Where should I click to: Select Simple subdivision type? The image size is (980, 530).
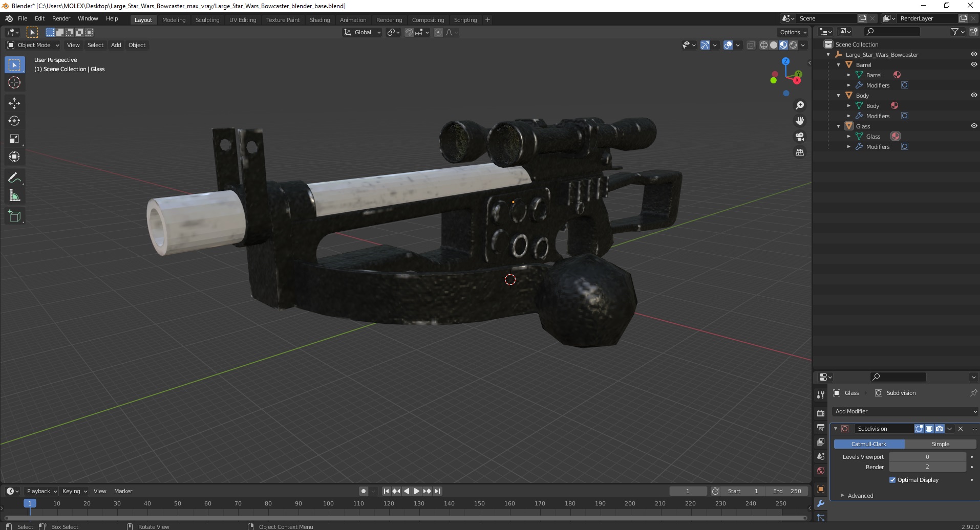tap(940, 444)
